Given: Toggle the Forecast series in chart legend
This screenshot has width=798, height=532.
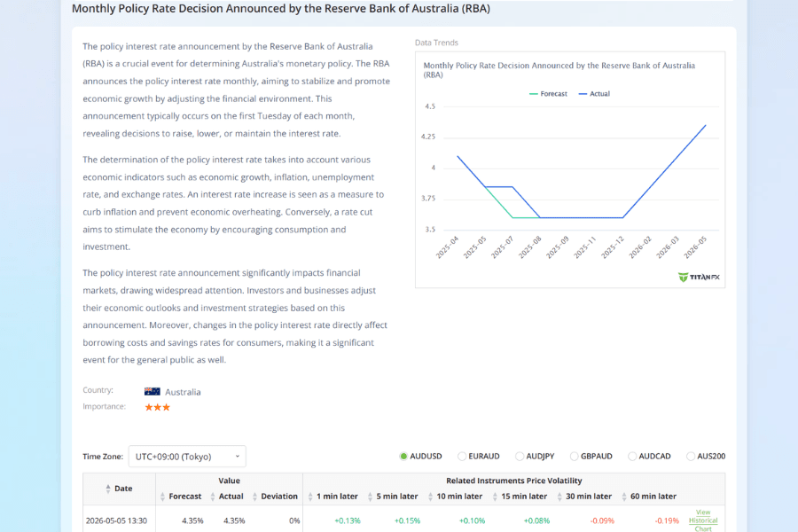Looking at the screenshot, I should (x=548, y=94).
